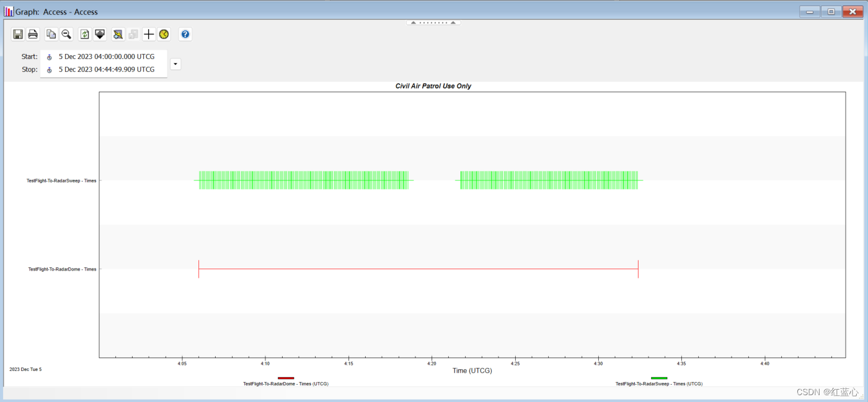Print the Access graph
Screen dimensions: 868x402
coord(33,34)
